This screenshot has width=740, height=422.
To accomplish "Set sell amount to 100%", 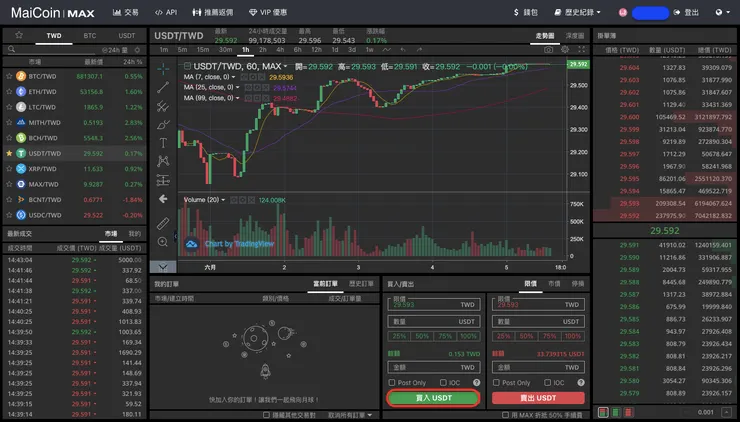I will pos(572,336).
